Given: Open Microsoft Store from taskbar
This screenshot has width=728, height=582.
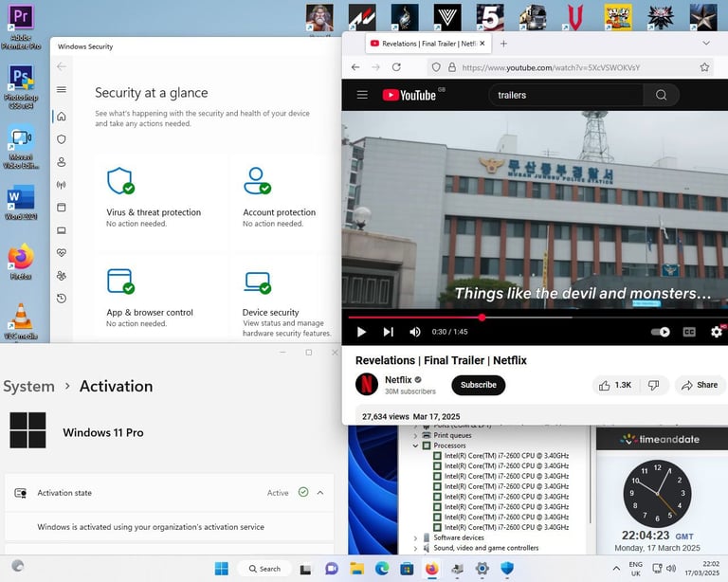Looking at the screenshot, I should coord(407,569).
